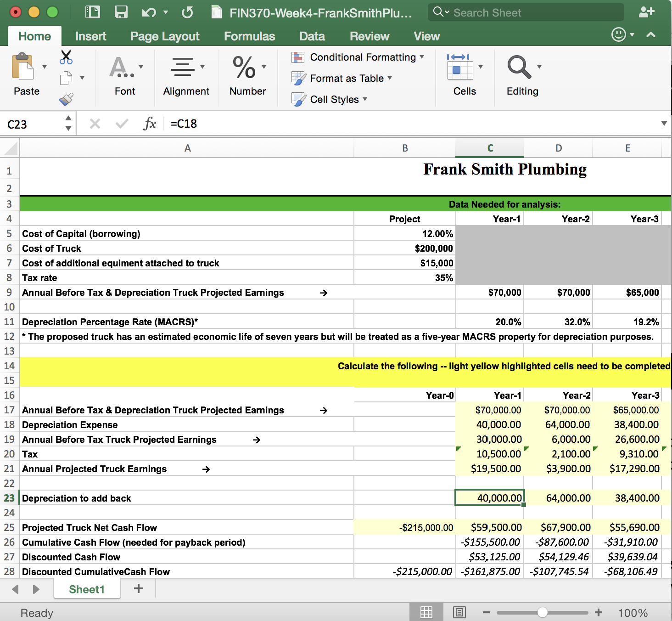
Task: Click the Format Painter brush icon
Action: pos(66,99)
